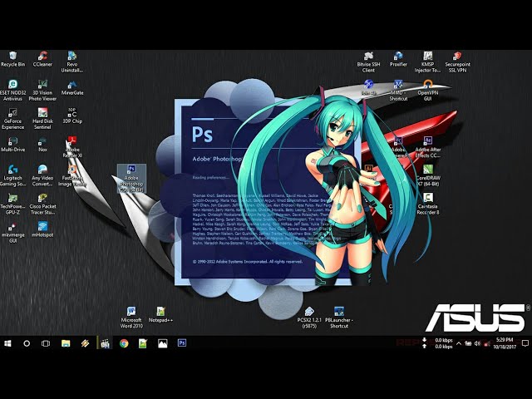Select GeForce Experience desktop icon
The height and width of the screenshot is (399, 532).
(x=13, y=119)
